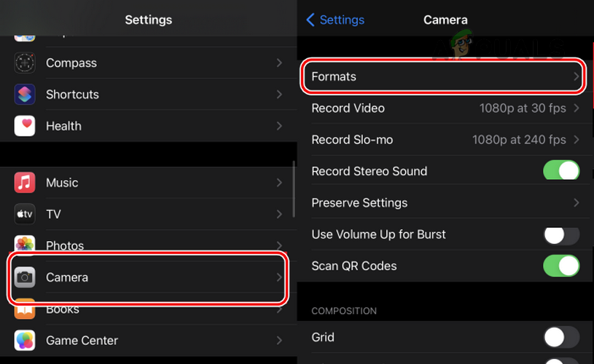Turn off Scan QR Codes switch
Image resolution: width=594 pixels, height=364 pixels.
(561, 266)
